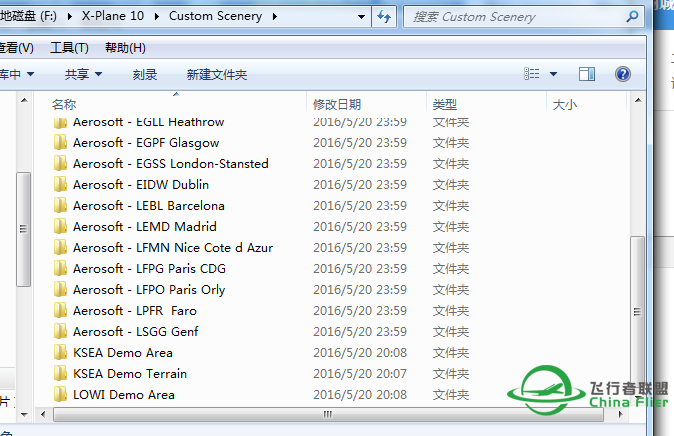Click the navigation pane scroll down arrow
The image size is (674, 436).
coord(24,415)
